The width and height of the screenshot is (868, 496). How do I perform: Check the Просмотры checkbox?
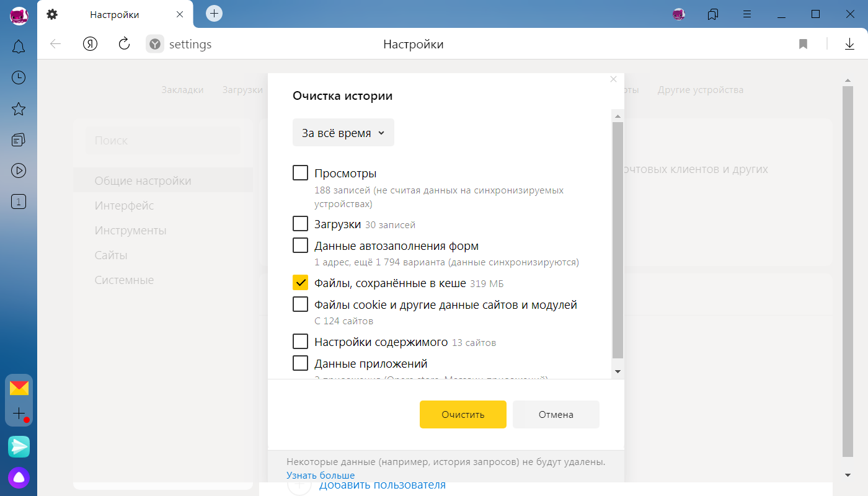(300, 173)
